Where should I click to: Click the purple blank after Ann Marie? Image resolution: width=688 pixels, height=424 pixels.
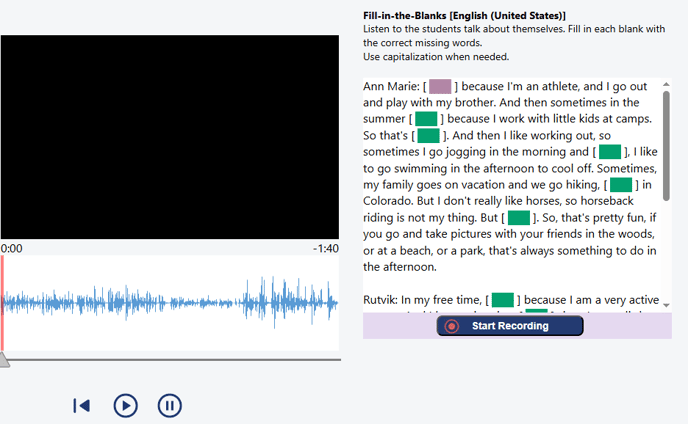point(440,87)
